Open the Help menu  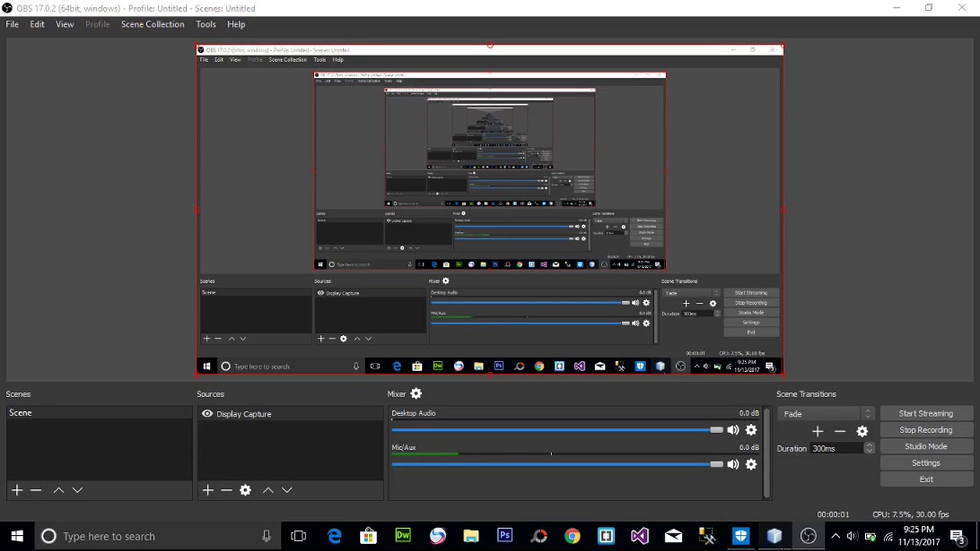(x=236, y=24)
